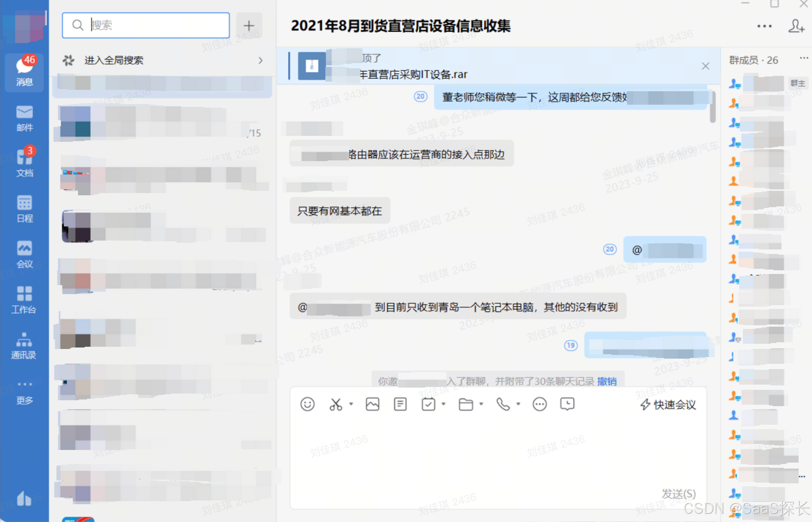Dismiss the pinned message banner

(x=705, y=66)
